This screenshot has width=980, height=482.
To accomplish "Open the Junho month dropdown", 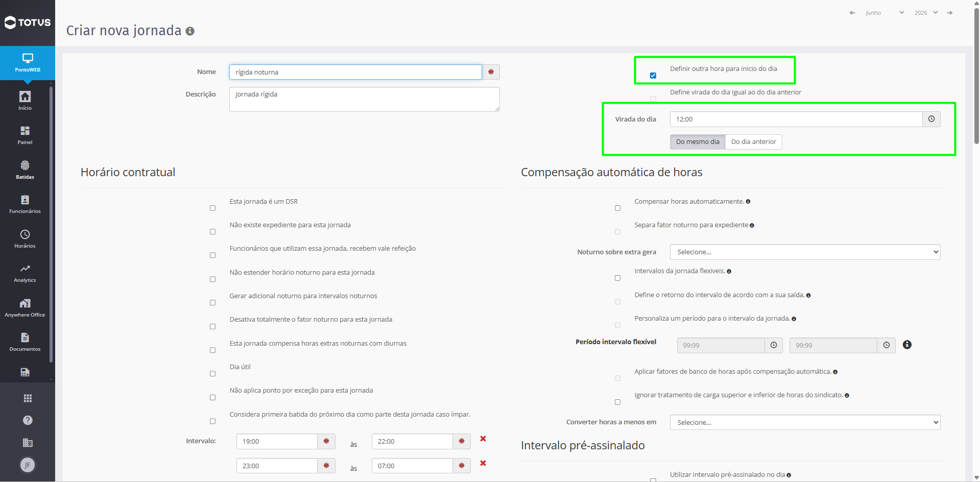I will click(x=885, y=13).
